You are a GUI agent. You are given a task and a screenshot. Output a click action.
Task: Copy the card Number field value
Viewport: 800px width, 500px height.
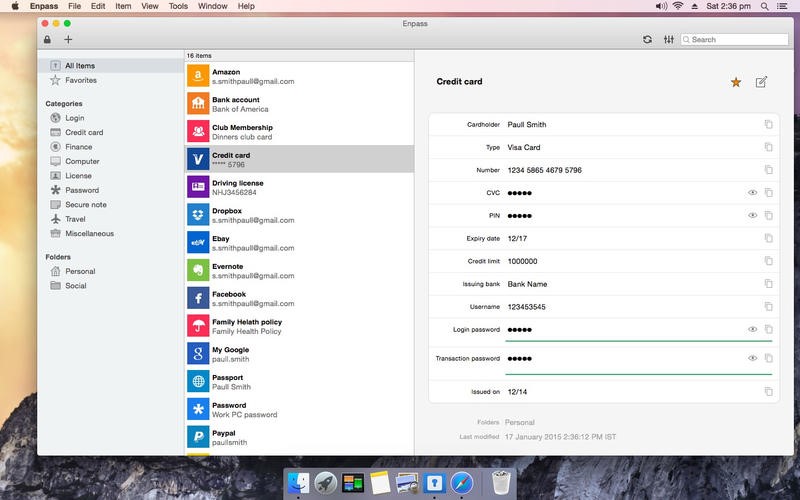coord(768,170)
